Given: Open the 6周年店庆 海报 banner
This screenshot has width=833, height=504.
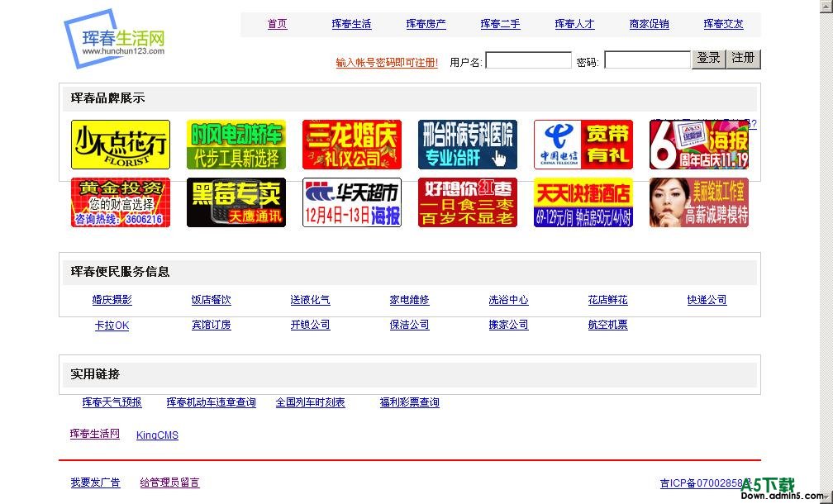Looking at the screenshot, I should click(x=699, y=145).
